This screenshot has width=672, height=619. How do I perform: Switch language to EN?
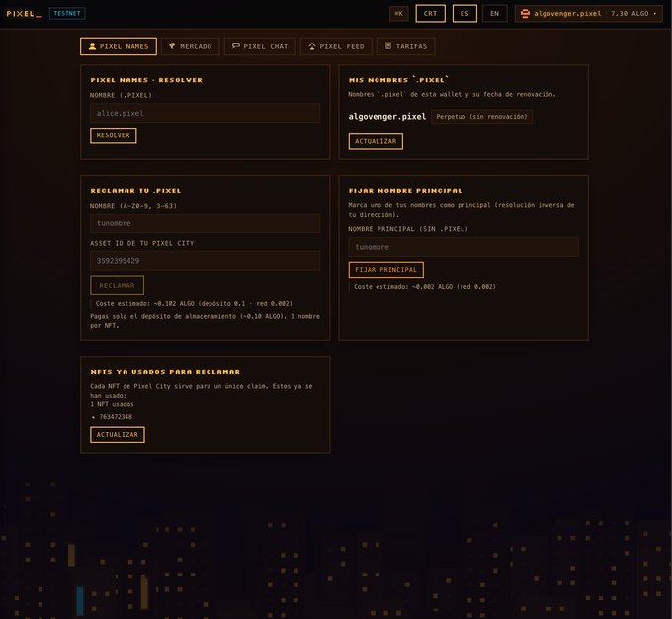[494, 13]
